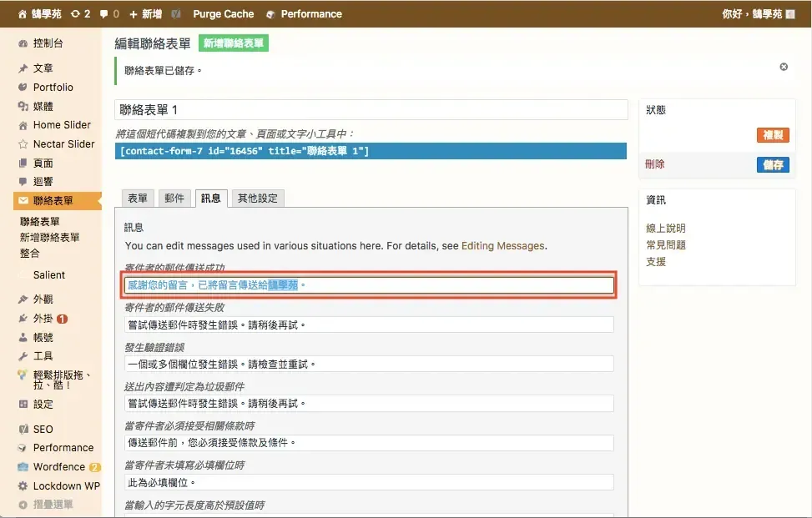Open the Wordfence shield icon
This screenshot has width=812, height=518.
tap(23, 467)
